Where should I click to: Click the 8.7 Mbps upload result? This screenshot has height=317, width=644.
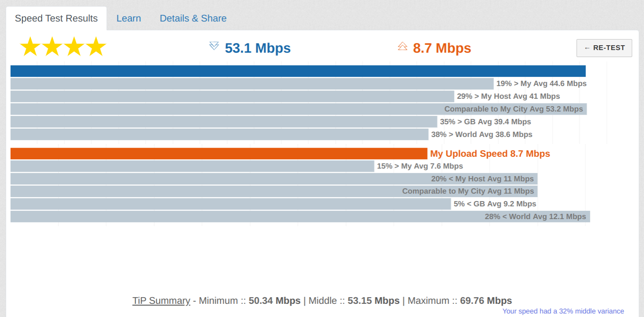[442, 48]
